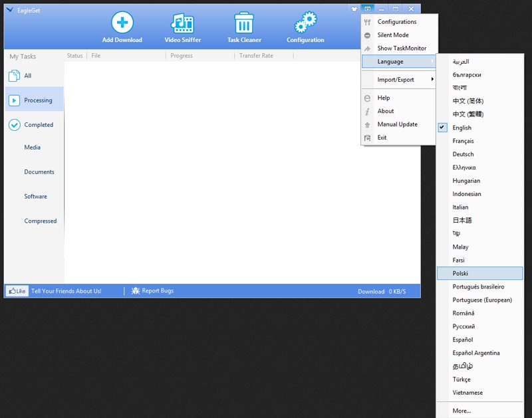532x418 pixels.
Task: Click the Help icon in menu
Action: click(x=367, y=98)
